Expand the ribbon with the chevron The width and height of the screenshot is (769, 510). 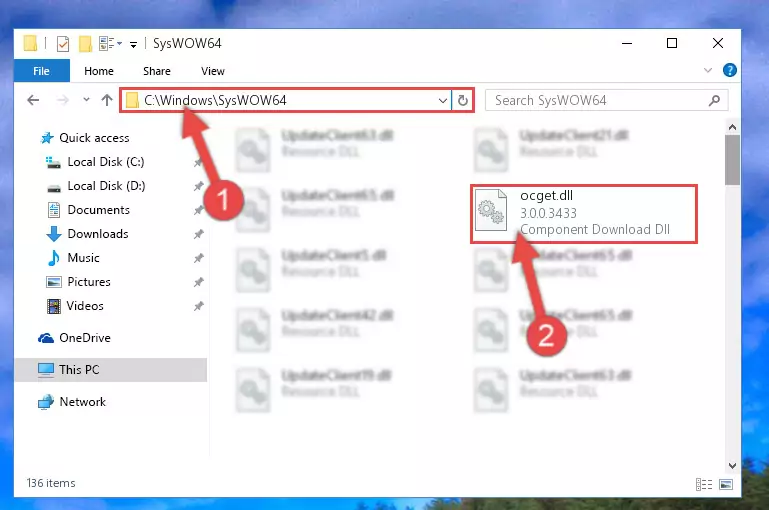708,70
